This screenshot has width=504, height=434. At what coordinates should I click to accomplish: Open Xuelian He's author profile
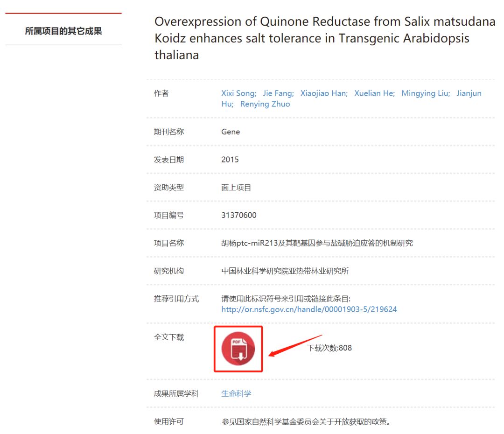click(373, 93)
